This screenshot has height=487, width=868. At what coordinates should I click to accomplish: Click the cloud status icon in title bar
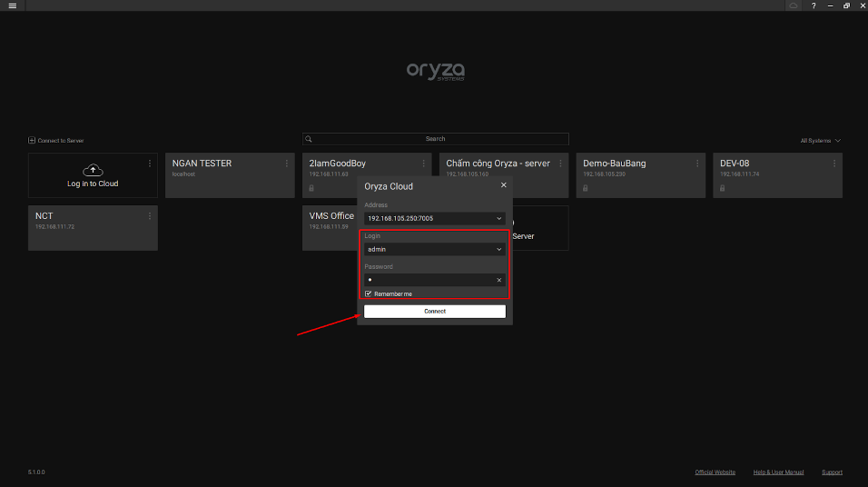pos(794,5)
